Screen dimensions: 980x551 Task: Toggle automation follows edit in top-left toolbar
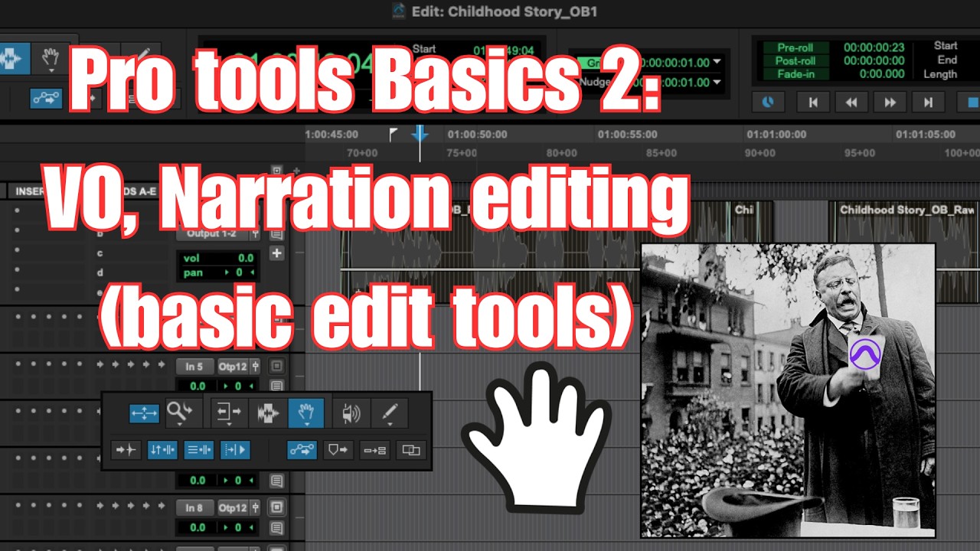pyautogui.click(x=47, y=98)
